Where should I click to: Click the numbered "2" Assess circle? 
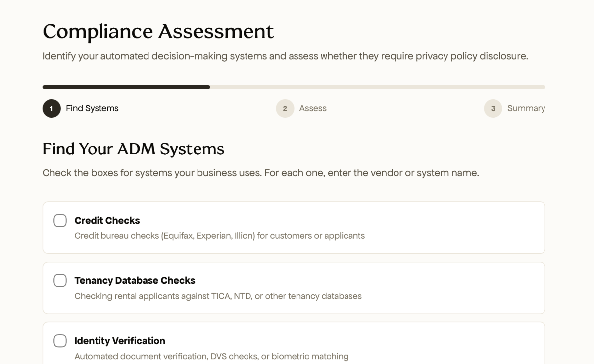(x=285, y=108)
